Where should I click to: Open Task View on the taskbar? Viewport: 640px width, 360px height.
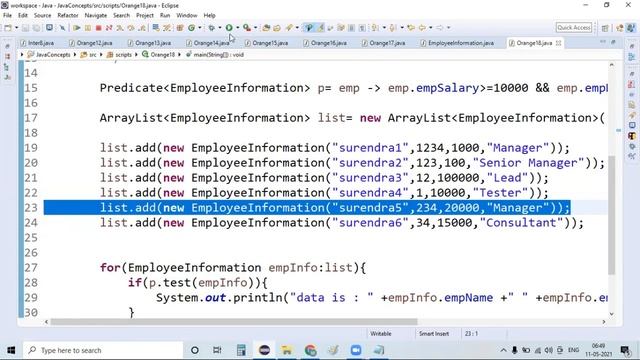[217, 350]
